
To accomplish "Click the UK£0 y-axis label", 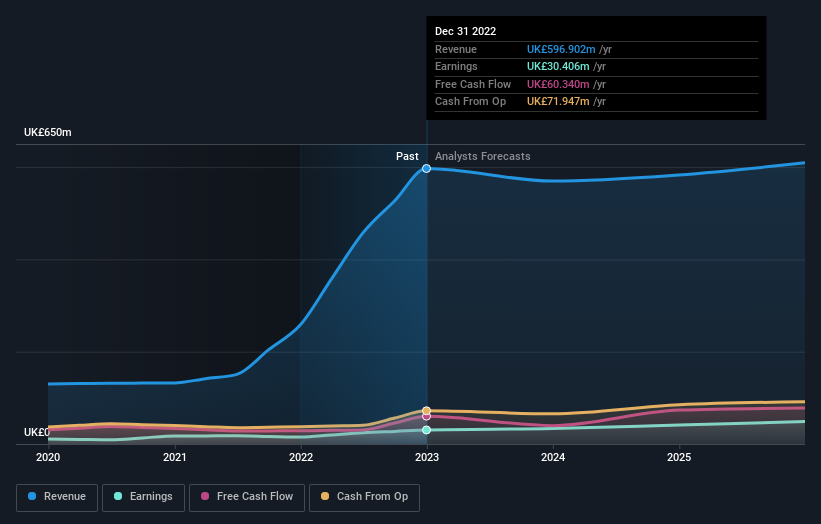I will coord(37,432).
